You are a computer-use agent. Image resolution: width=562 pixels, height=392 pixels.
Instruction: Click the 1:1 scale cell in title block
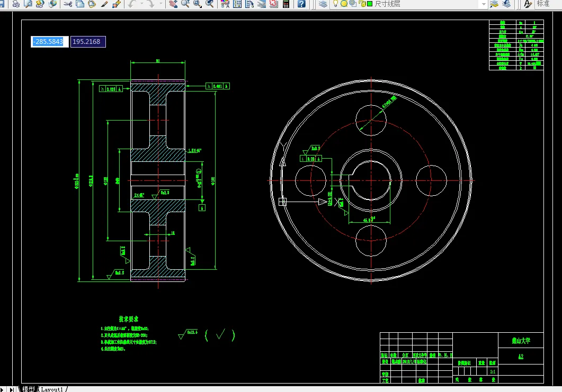point(493,371)
